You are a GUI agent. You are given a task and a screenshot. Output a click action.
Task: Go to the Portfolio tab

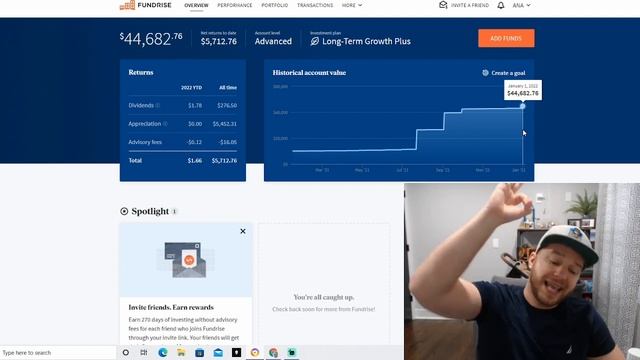point(275,5)
